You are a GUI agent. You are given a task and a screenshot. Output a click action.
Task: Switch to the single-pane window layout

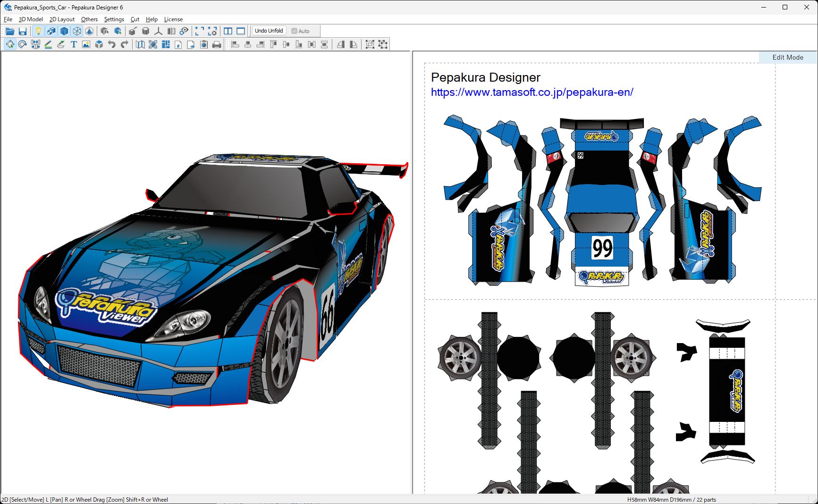(241, 31)
